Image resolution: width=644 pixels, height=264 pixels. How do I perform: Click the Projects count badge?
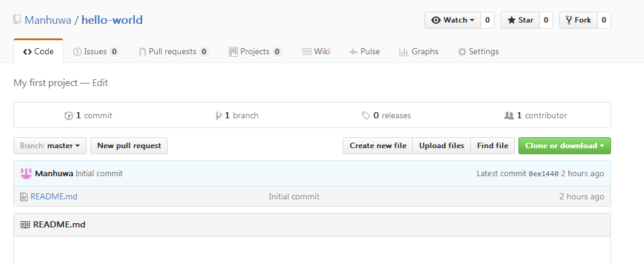[x=277, y=52]
